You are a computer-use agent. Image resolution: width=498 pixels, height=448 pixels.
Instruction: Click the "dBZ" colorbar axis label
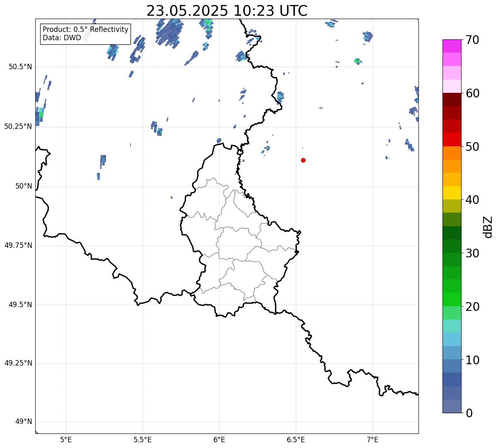pos(488,226)
